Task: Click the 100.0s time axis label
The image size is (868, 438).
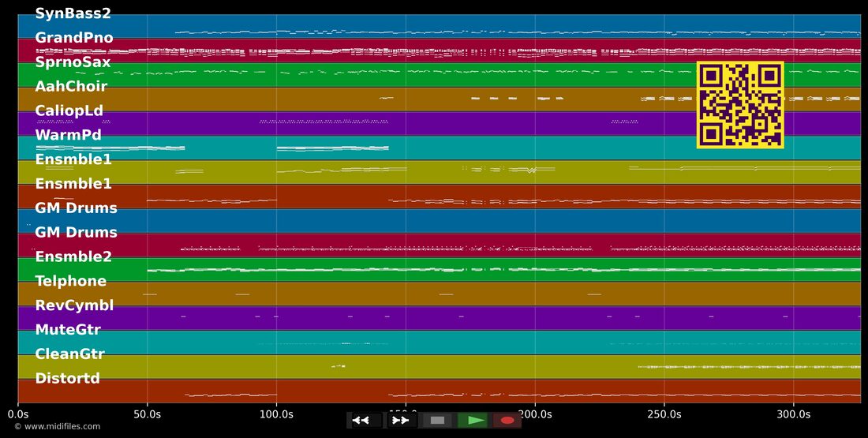Action: click(x=276, y=414)
